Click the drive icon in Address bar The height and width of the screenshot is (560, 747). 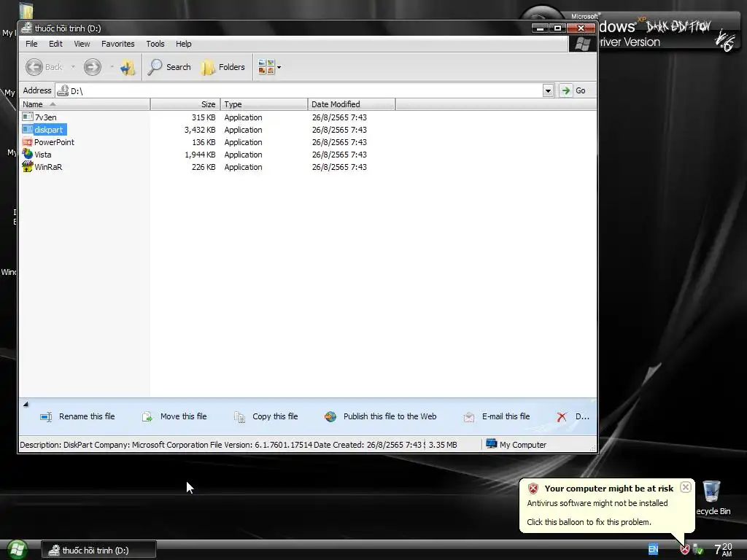click(x=63, y=90)
